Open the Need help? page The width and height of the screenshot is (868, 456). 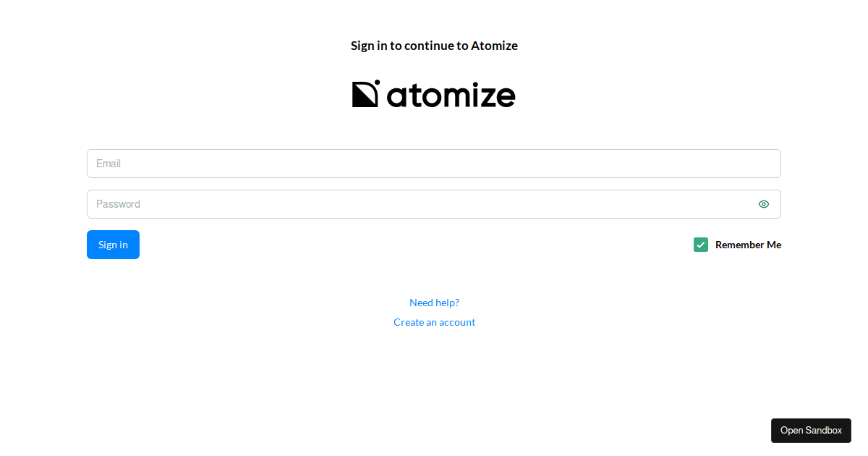[434, 303]
